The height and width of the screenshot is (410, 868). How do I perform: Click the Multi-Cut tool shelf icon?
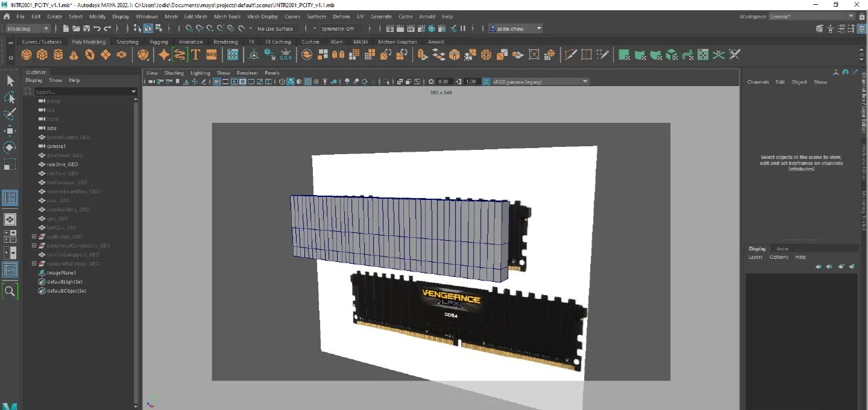pyautogui.click(x=570, y=55)
